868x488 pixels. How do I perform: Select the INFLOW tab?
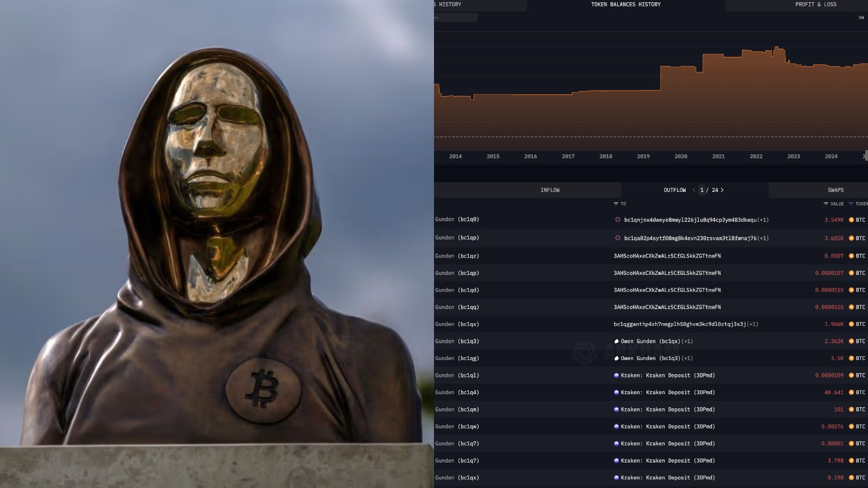pyautogui.click(x=550, y=190)
